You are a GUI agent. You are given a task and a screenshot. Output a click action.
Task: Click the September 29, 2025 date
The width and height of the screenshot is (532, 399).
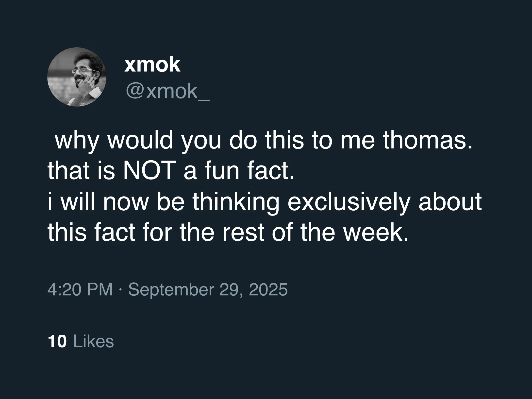[208, 289]
